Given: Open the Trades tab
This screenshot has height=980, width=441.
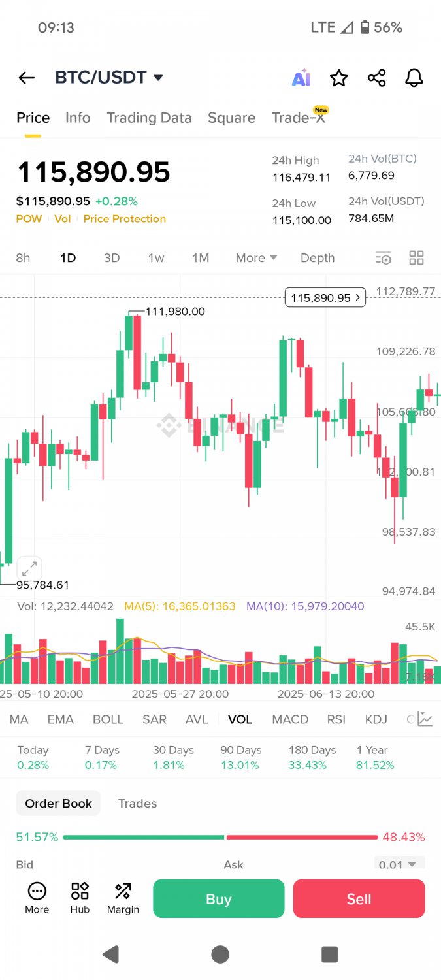Looking at the screenshot, I should (x=137, y=803).
